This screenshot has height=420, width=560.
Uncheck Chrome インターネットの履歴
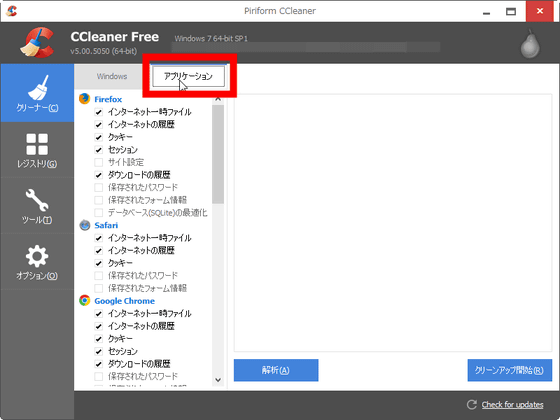[x=99, y=326]
